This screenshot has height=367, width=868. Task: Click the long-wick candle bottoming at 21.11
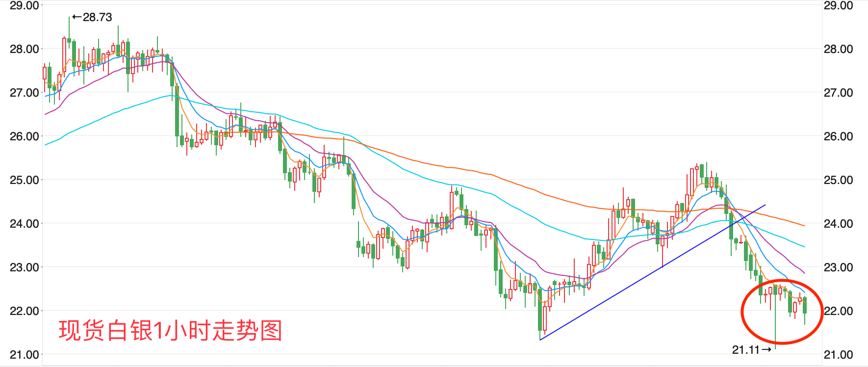click(x=775, y=314)
